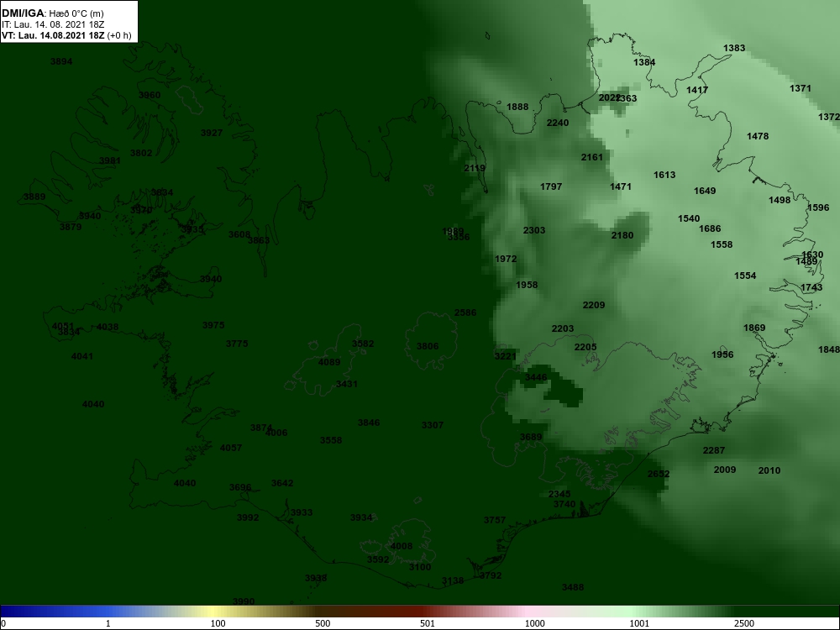840x630 pixels.
Task: Click the map value 3689
Action: [531, 437]
